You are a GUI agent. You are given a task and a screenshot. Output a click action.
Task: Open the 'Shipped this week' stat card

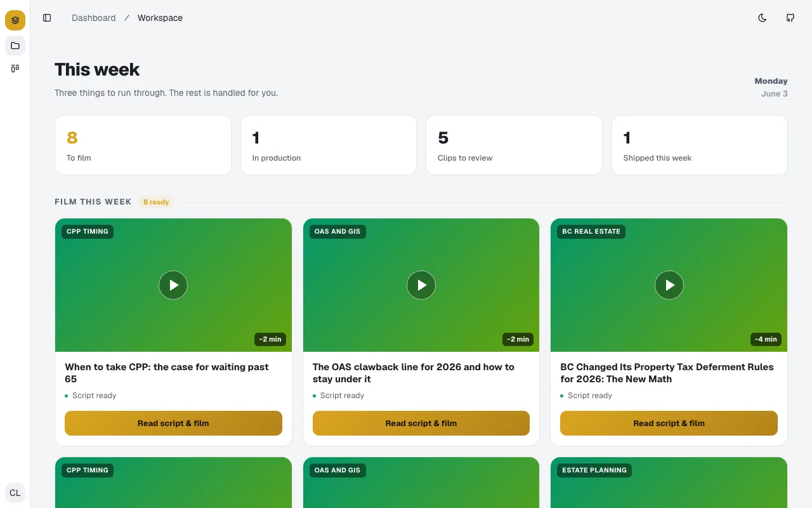coord(700,145)
